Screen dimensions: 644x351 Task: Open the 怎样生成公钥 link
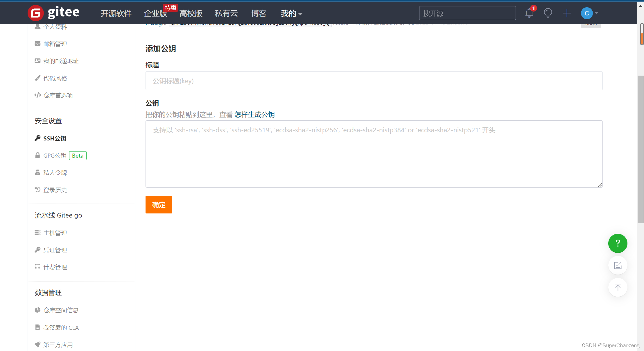[254, 115]
